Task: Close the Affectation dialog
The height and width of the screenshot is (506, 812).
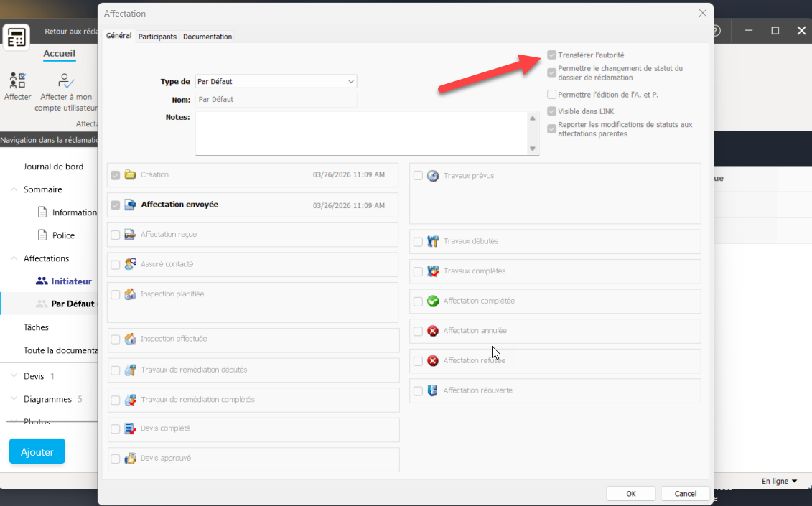Action: 703,13
